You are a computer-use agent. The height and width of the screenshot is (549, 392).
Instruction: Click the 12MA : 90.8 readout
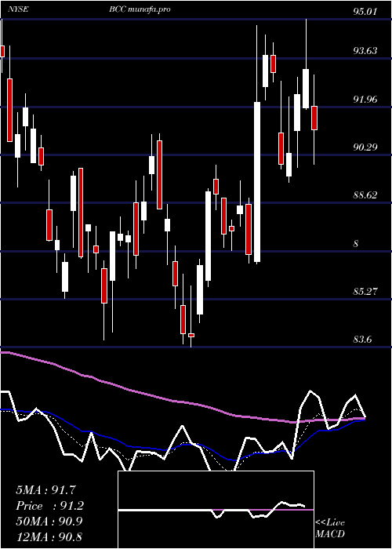point(49,536)
